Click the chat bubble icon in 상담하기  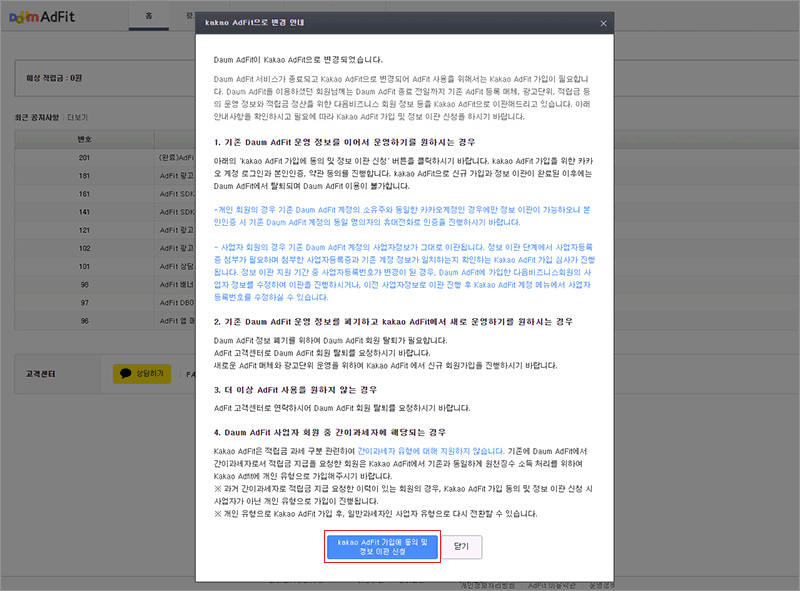click(126, 374)
